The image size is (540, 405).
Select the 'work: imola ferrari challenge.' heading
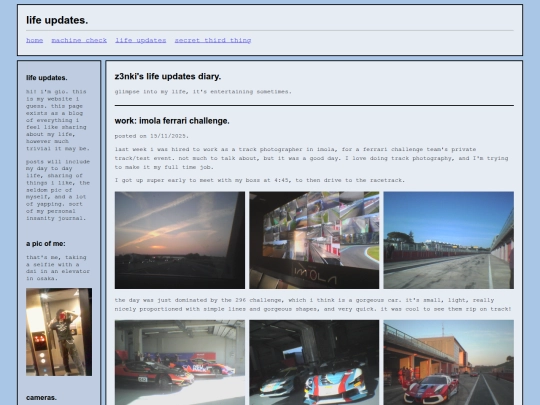(x=172, y=121)
